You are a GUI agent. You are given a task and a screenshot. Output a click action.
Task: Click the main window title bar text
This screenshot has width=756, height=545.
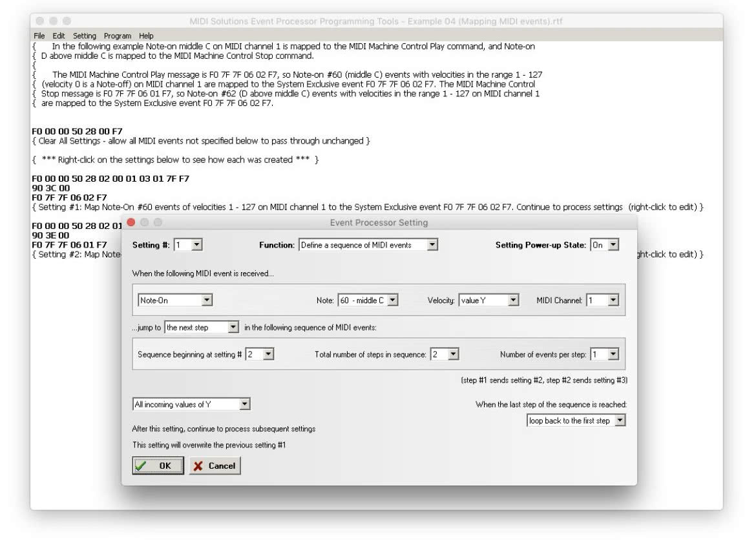[376, 21]
